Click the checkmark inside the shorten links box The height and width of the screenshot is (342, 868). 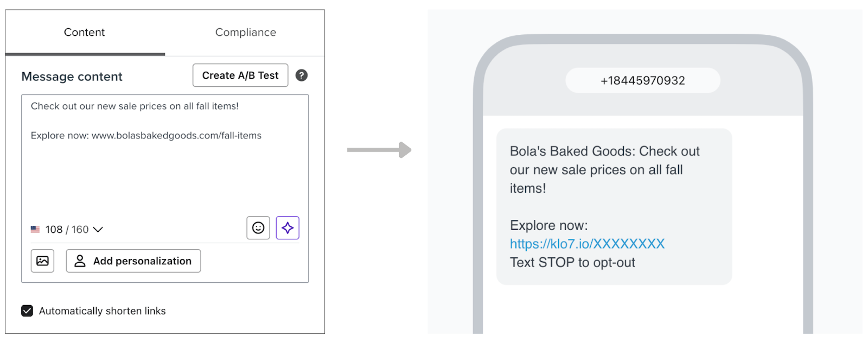pyautogui.click(x=27, y=311)
